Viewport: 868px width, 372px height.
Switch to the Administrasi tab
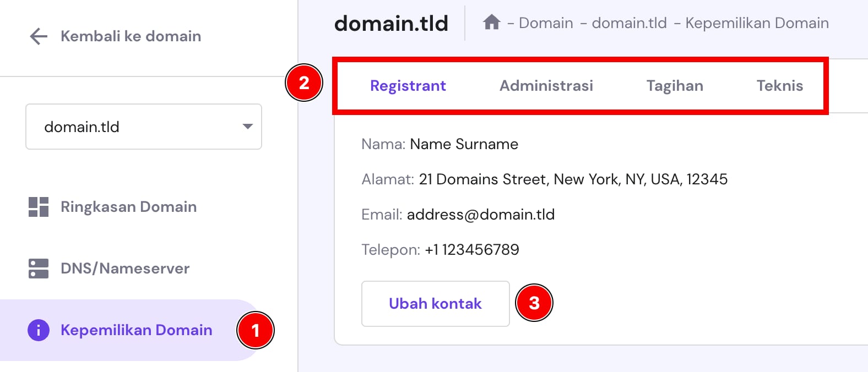[x=546, y=86]
